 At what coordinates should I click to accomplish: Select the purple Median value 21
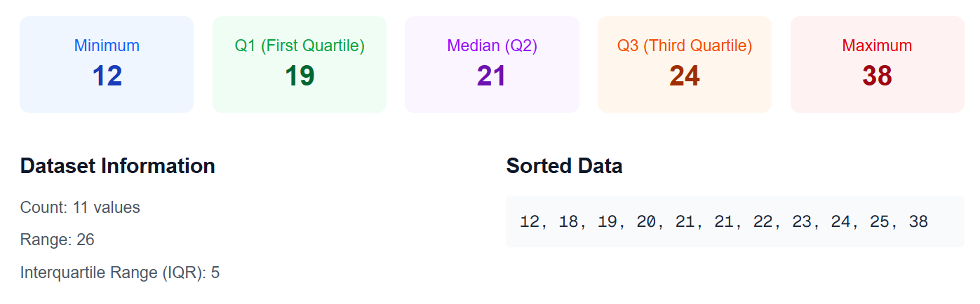coord(492,76)
